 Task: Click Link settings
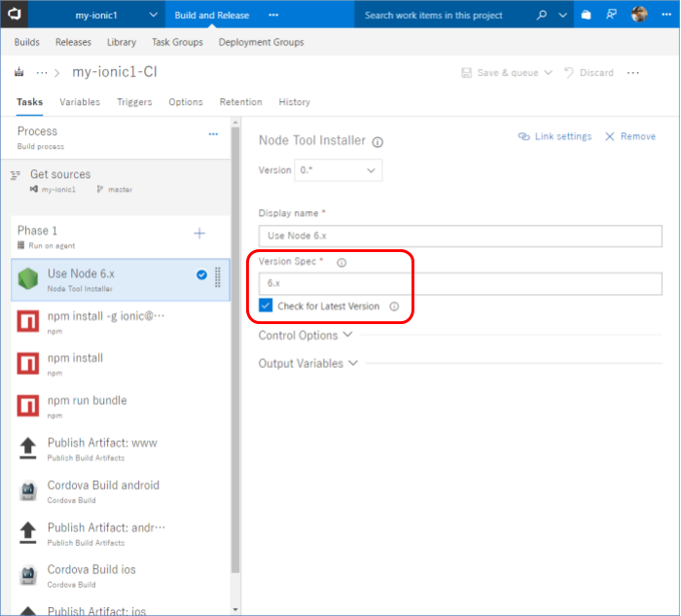556,136
